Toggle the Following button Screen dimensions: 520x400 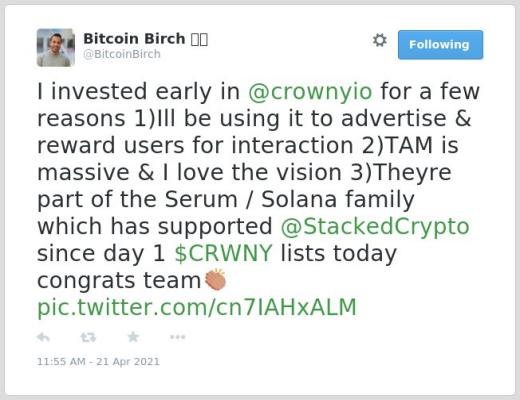(440, 45)
